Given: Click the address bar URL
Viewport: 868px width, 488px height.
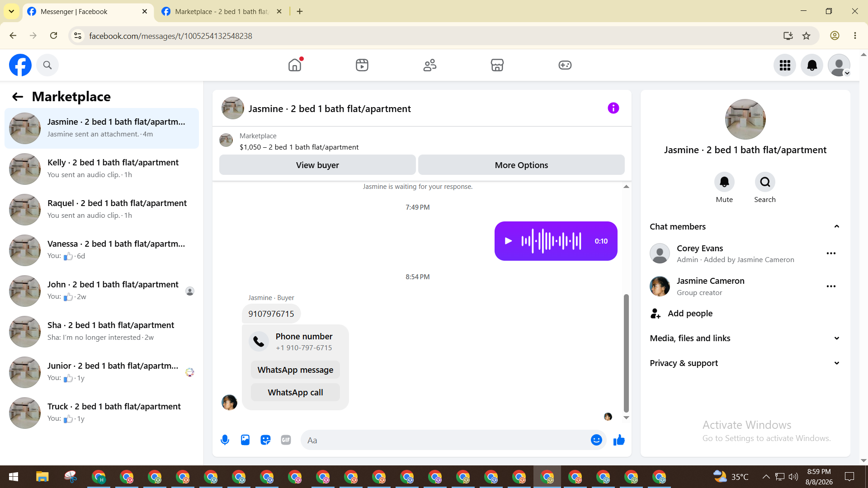Looking at the screenshot, I should [170, 36].
